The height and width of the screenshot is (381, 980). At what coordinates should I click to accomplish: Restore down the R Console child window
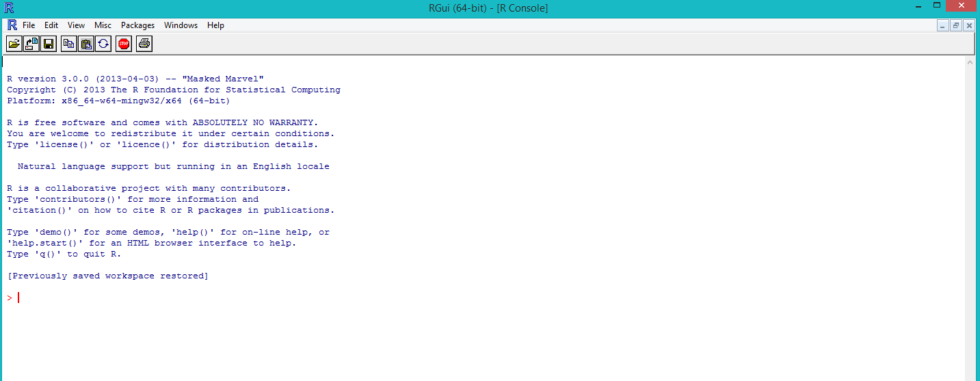(956, 25)
